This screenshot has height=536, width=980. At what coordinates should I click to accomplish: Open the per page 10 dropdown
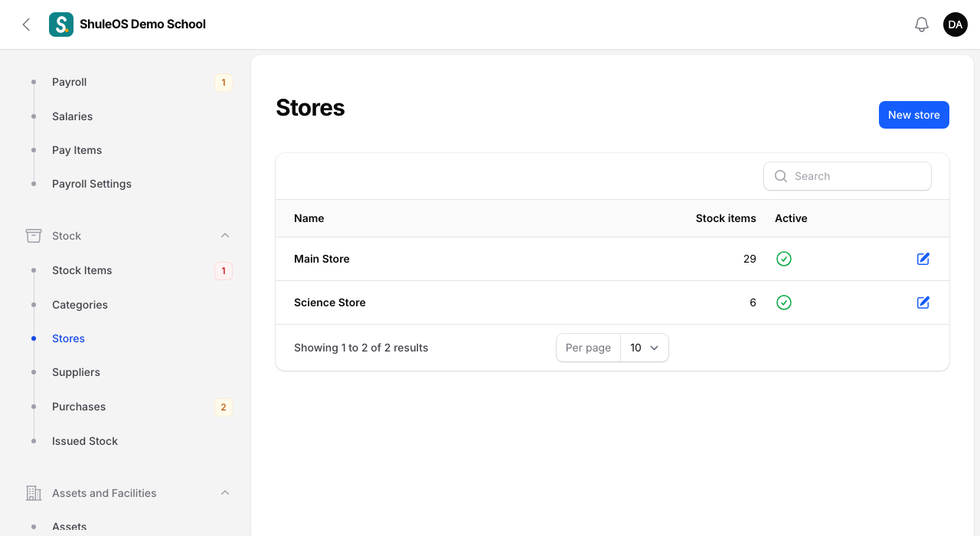tap(645, 348)
